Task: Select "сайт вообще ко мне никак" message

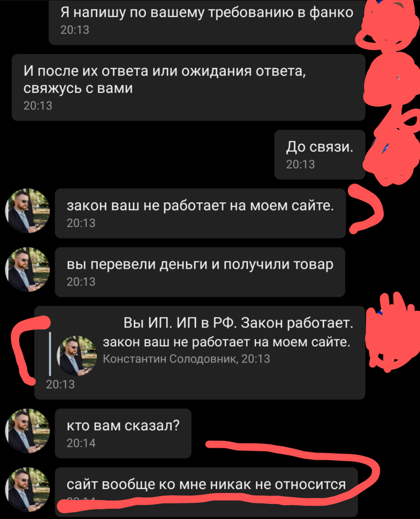Action: pyautogui.click(x=206, y=492)
